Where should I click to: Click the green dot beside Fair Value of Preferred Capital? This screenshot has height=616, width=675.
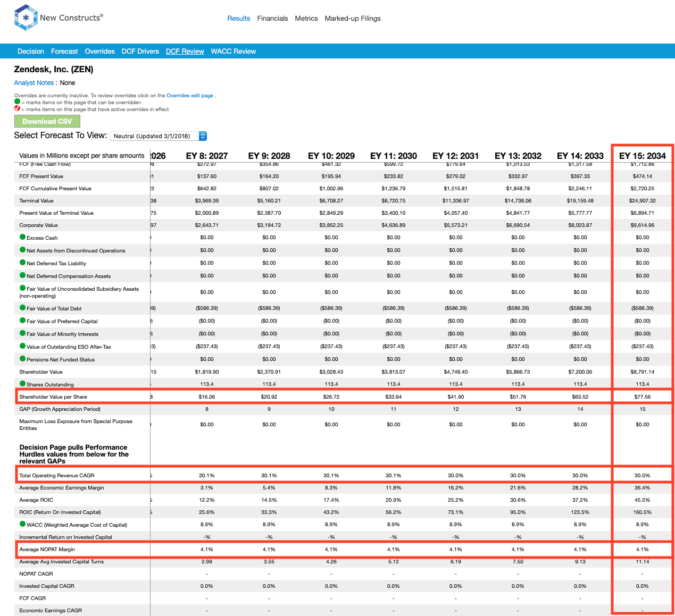22,320
